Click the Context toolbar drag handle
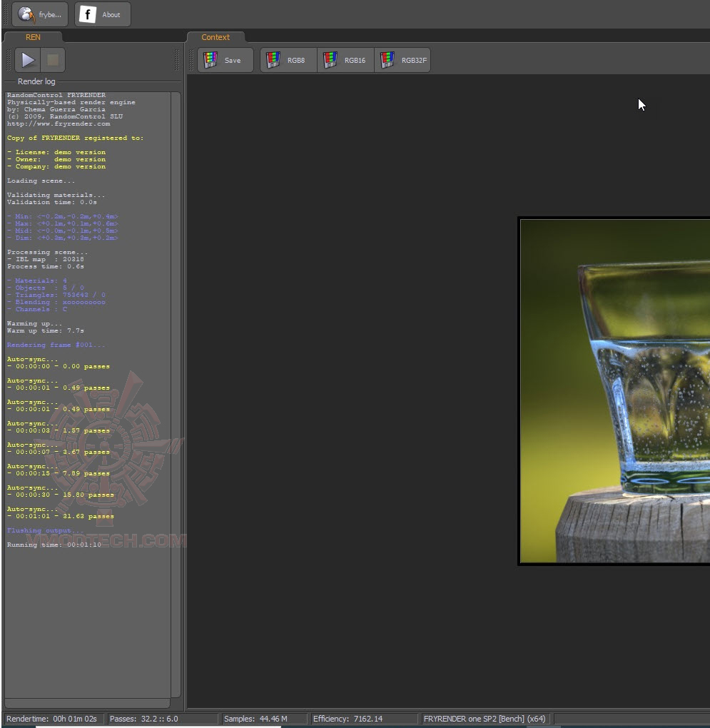 (191, 60)
